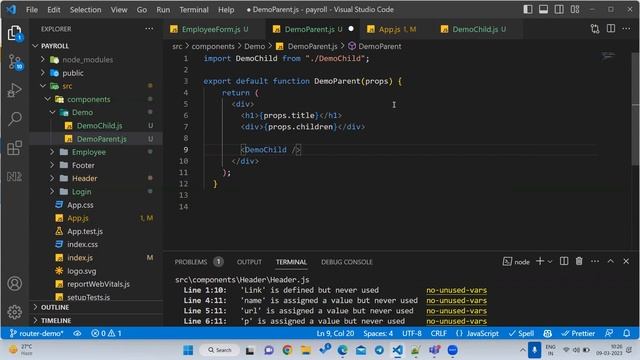The image size is (640, 360).
Task: Click the publish to cloud status icon
Action: (77, 333)
